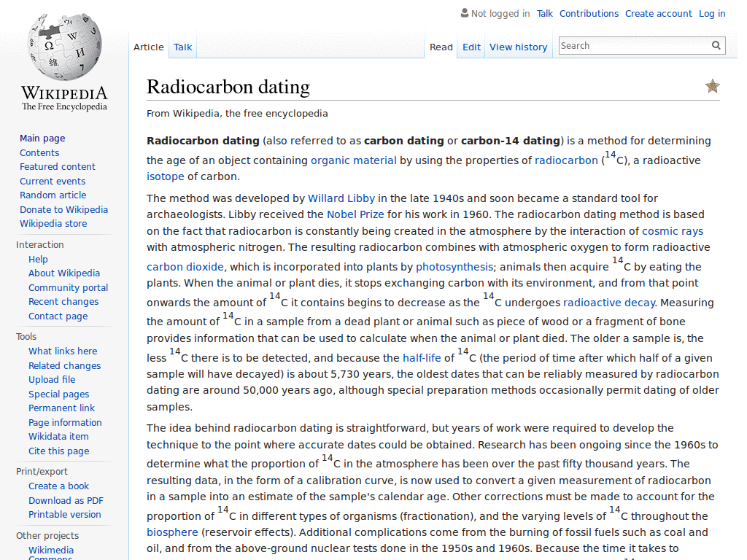This screenshot has height=560, width=747.
Task: Open the photosynthesis link
Action: click(x=454, y=267)
